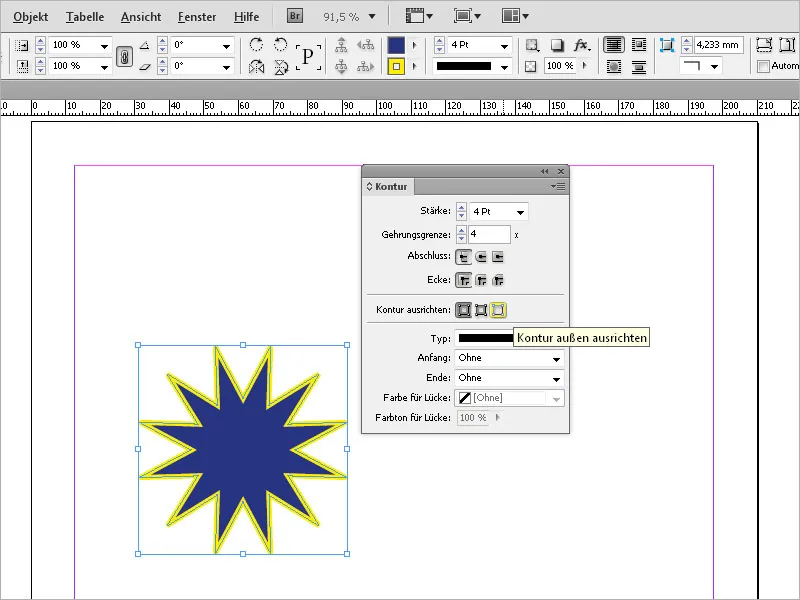800x600 pixels.
Task: Click the Kontur außen ausrichten icon
Action: 497,309
